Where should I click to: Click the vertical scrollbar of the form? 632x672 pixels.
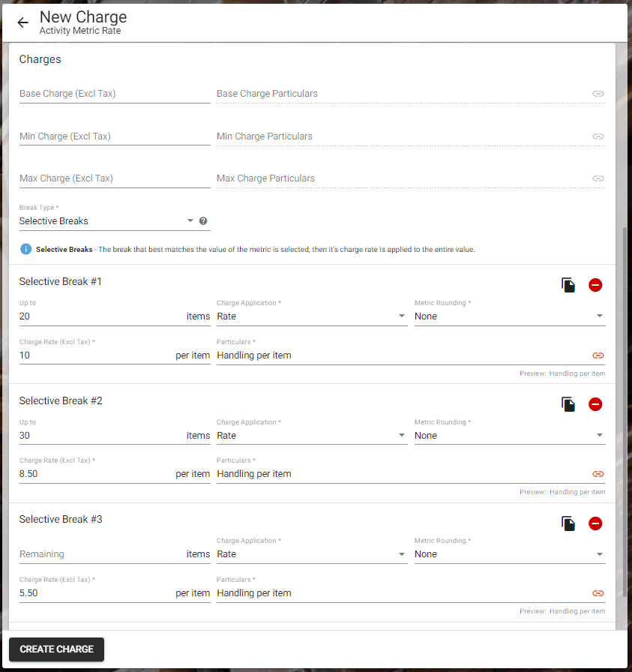(x=625, y=412)
